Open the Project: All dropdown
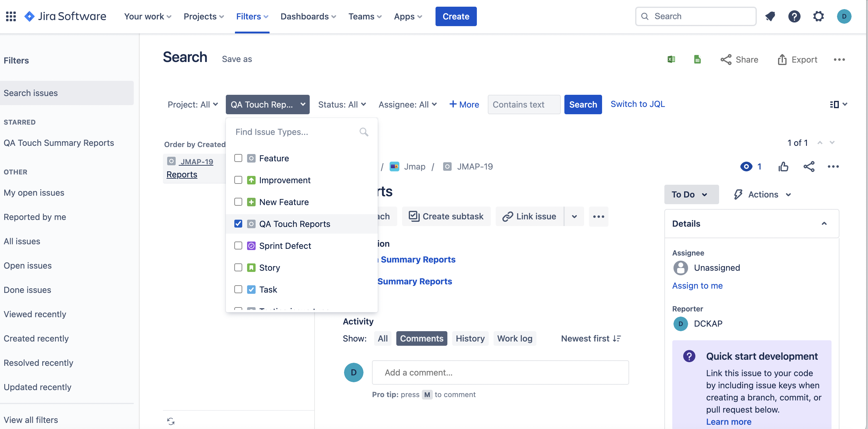Screen dimensions: 868x429 click(193, 105)
